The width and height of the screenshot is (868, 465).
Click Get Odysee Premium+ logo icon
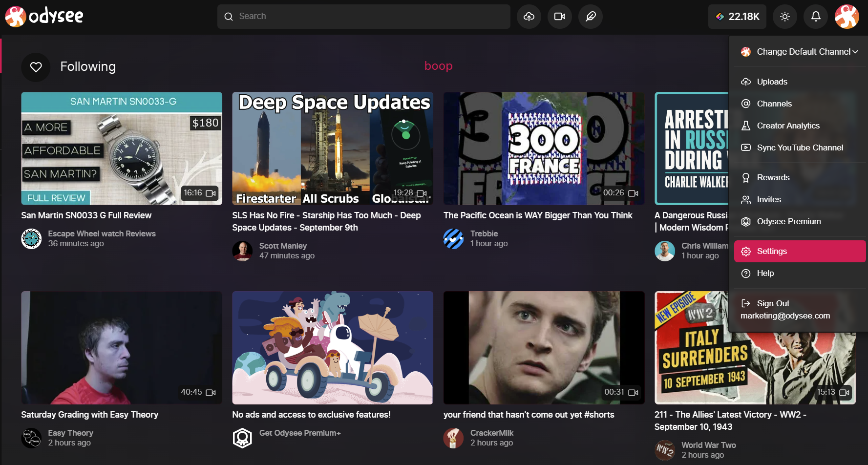click(242, 438)
